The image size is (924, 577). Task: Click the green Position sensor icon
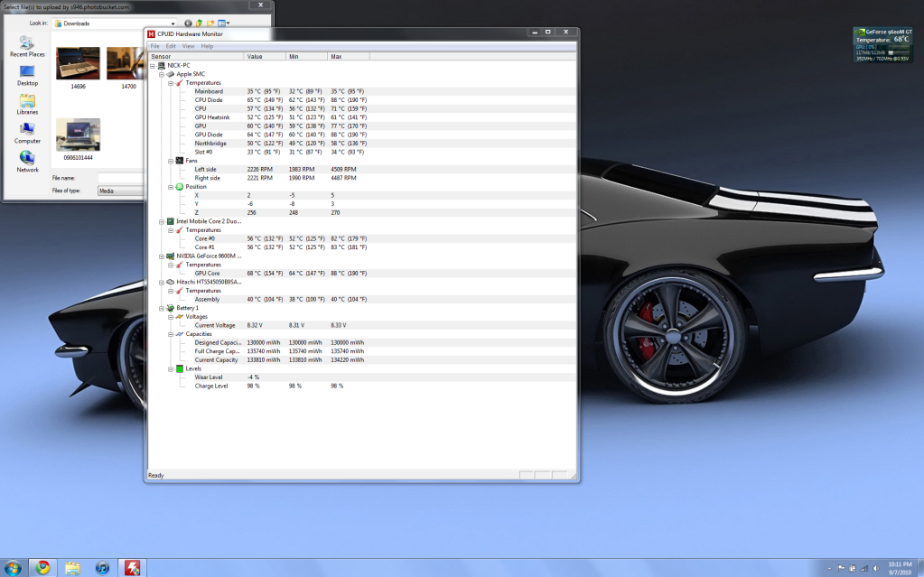[x=179, y=187]
